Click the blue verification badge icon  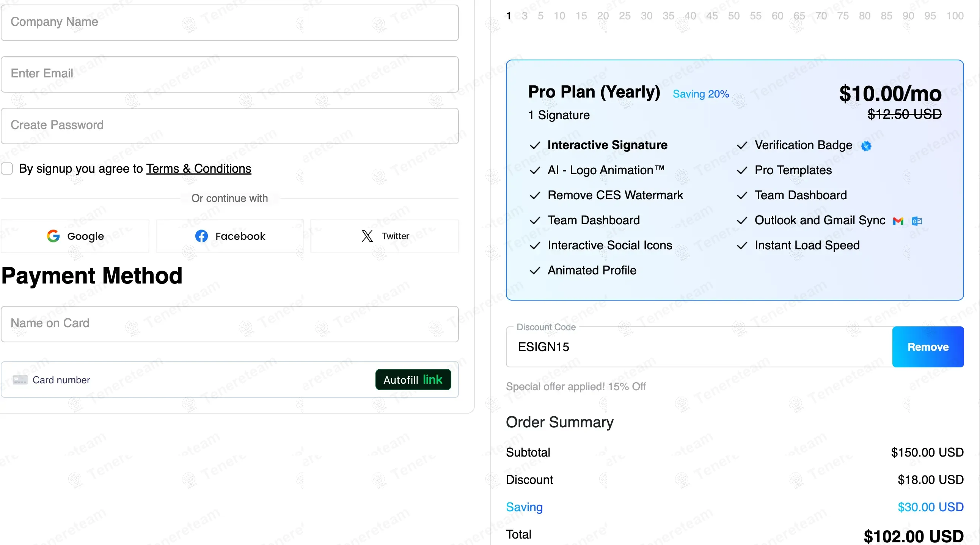click(866, 146)
